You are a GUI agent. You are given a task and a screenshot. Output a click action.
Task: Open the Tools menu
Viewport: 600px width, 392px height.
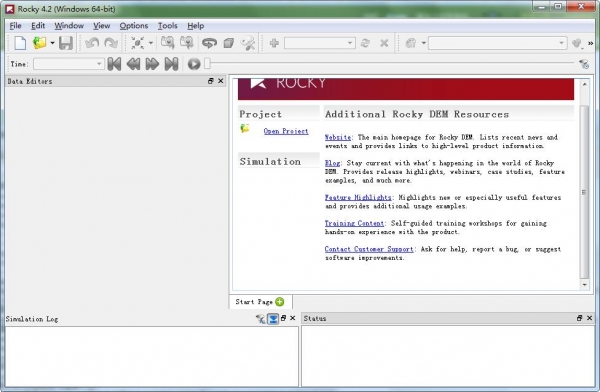tap(168, 26)
